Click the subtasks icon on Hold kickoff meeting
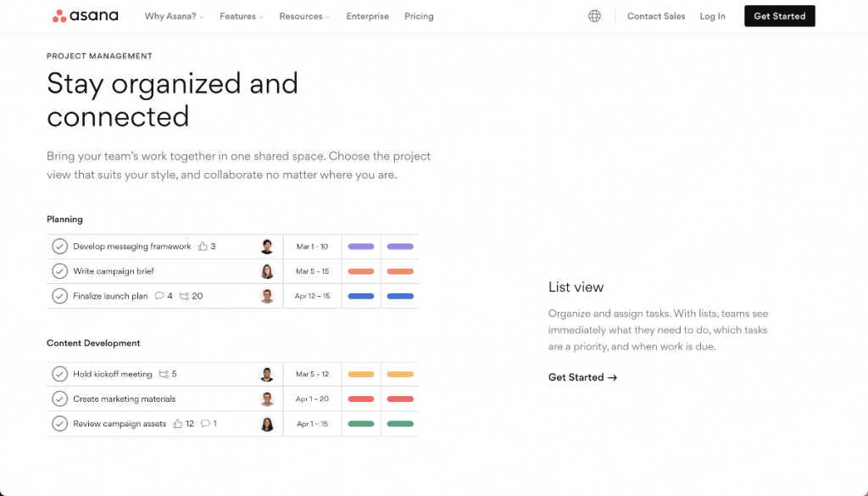Image resolution: width=868 pixels, height=496 pixels. (x=164, y=374)
